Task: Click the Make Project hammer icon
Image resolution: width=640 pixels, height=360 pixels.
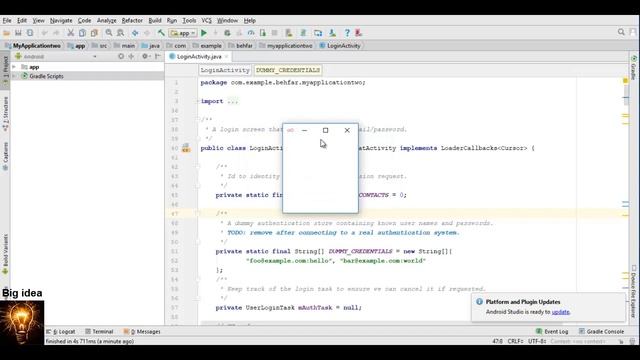Action: click(161, 33)
